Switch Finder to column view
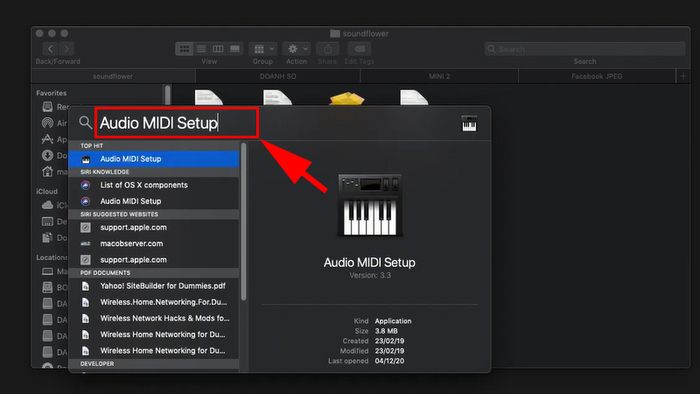Image resolution: width=700 pixels, height=394 pixels. coord(218,49)
